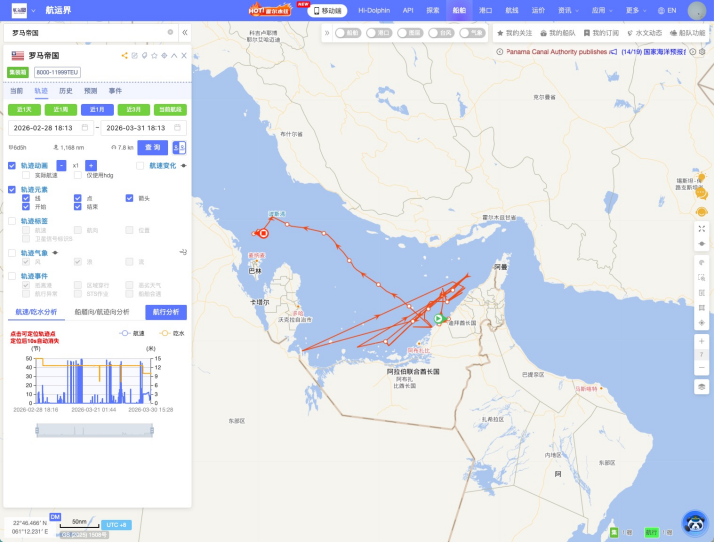
Task: Click the 查询 button
Action: (x=153, y=147)
